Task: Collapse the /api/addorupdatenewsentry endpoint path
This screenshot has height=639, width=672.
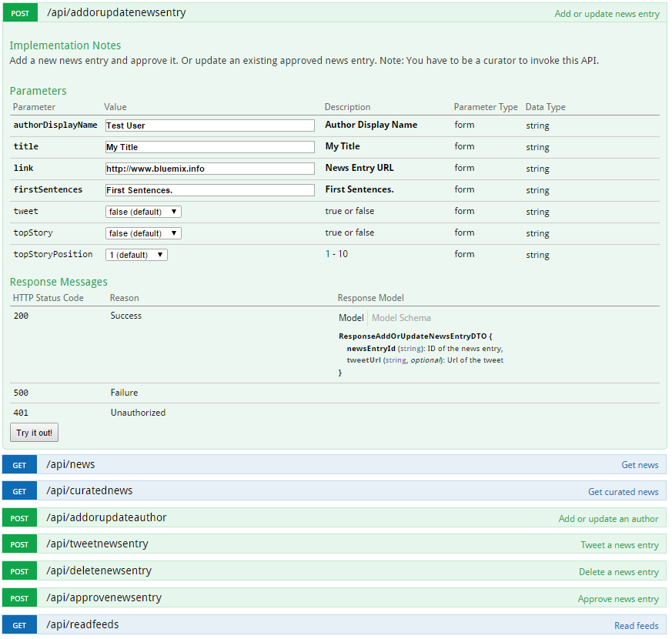Action: [x=116, y=13]
